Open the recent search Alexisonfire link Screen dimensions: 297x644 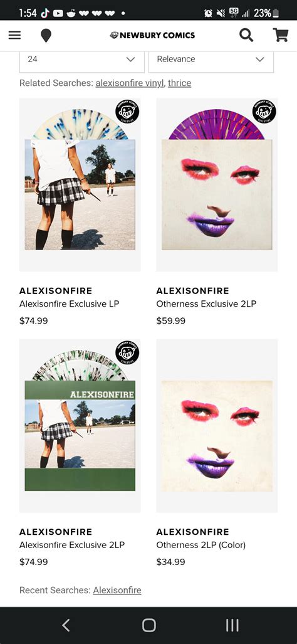[x=117, y=590]
